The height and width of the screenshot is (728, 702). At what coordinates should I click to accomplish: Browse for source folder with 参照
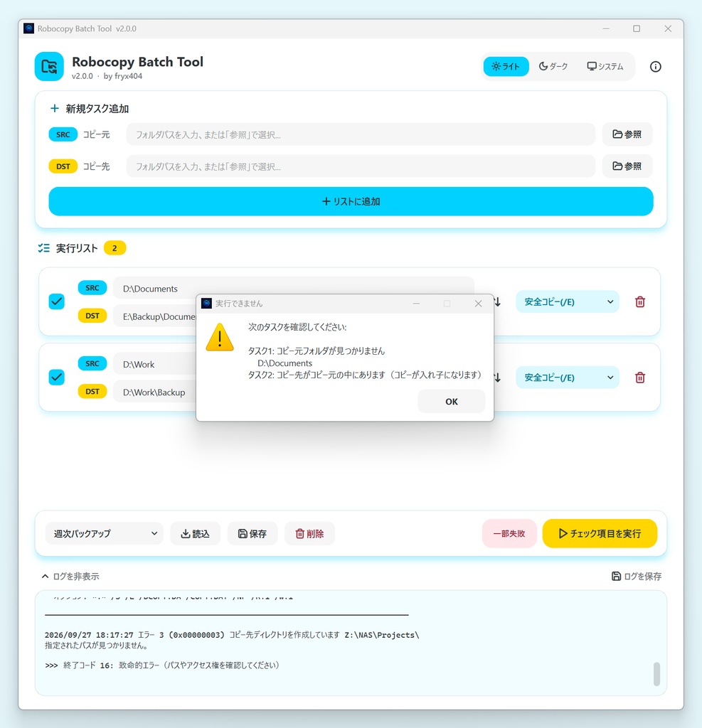627,134
